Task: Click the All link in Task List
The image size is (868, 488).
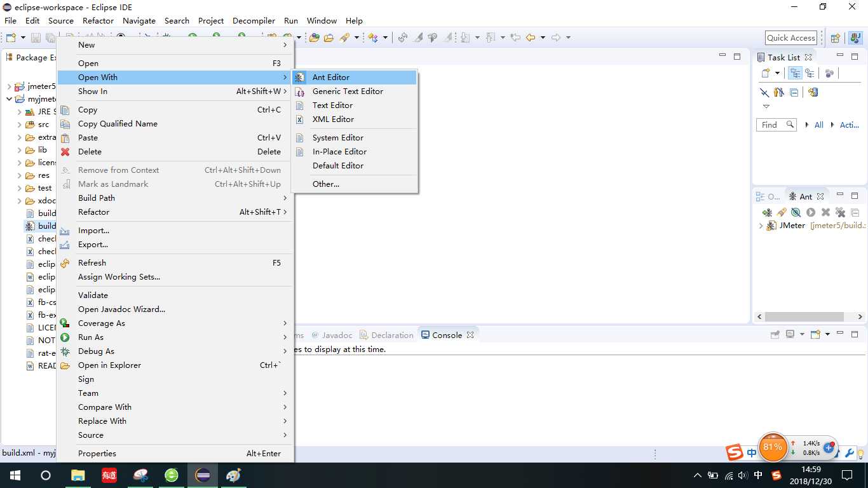Action: point(819,125)
